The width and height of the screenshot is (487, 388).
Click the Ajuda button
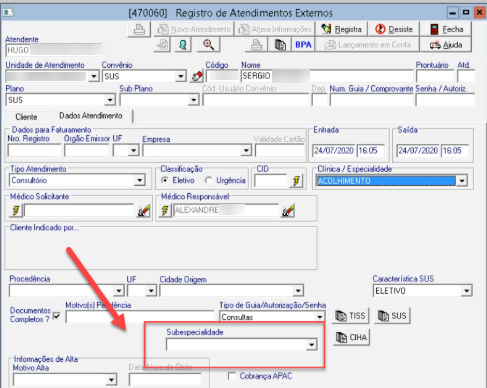tap(446, 45)
